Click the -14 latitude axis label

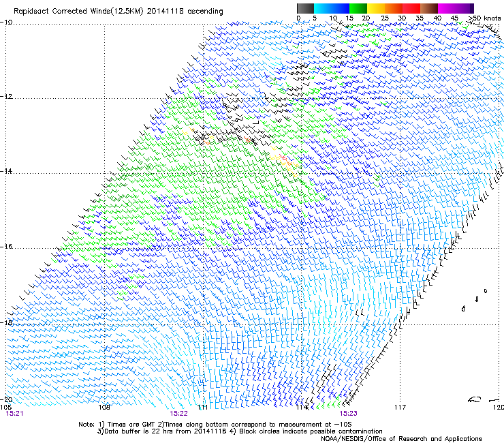point(6,171)
